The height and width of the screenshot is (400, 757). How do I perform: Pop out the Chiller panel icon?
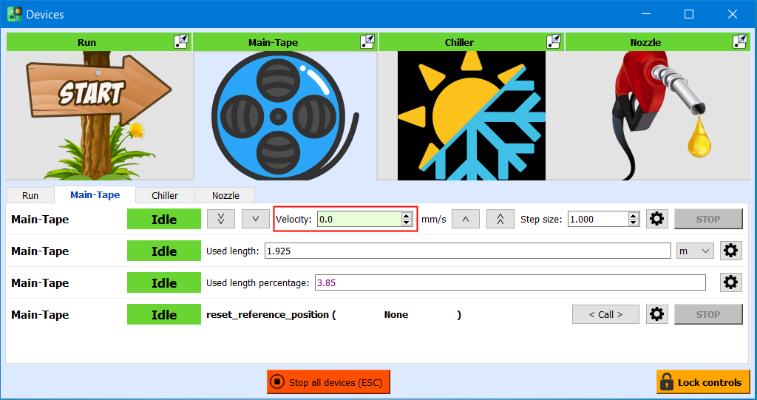click(554, 42)
